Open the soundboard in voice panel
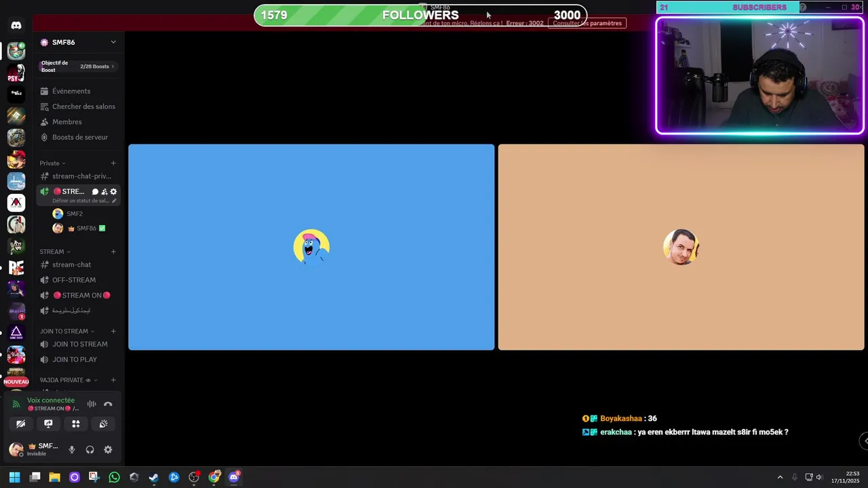This screenshot has width=868, height=488. (103, 424)
